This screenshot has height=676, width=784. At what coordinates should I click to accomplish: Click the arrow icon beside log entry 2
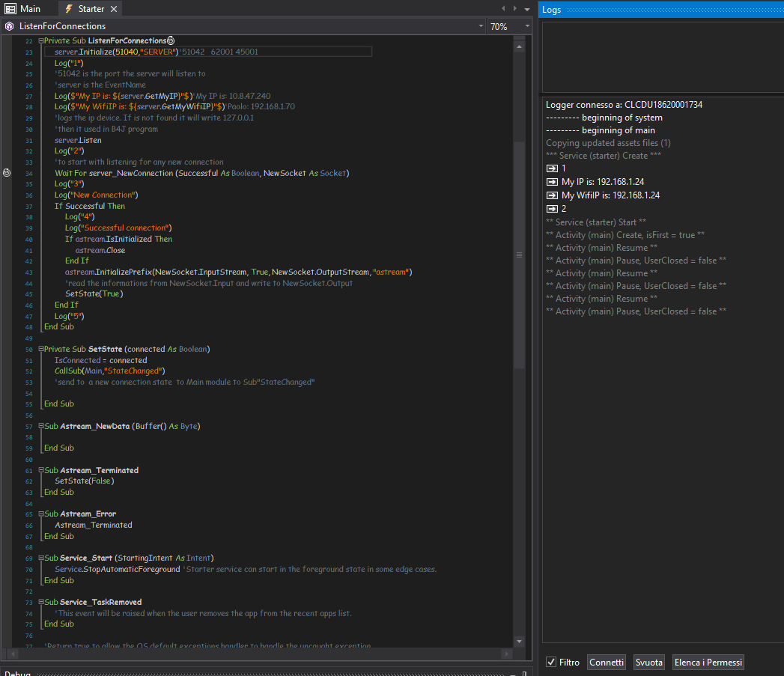coord(553,209)
